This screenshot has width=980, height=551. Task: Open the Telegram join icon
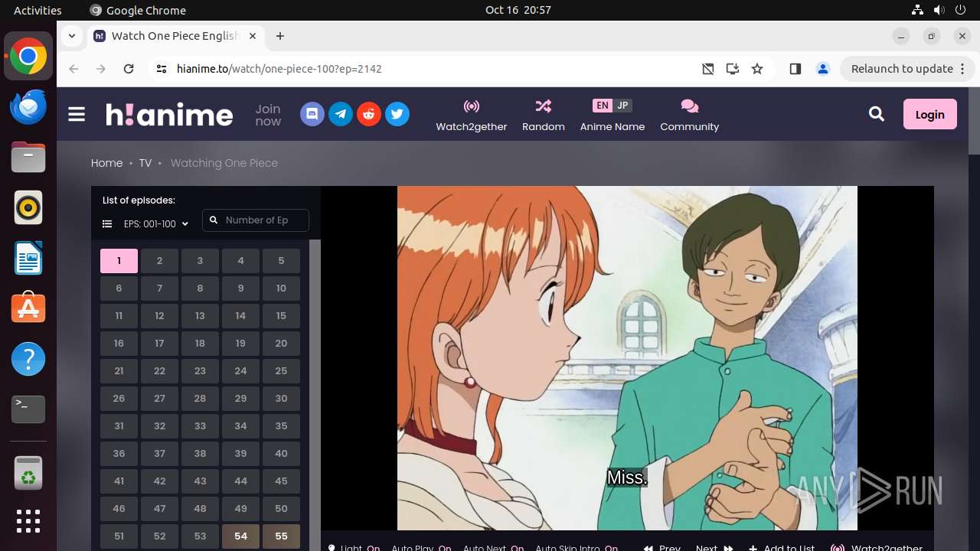pos(341,115)
